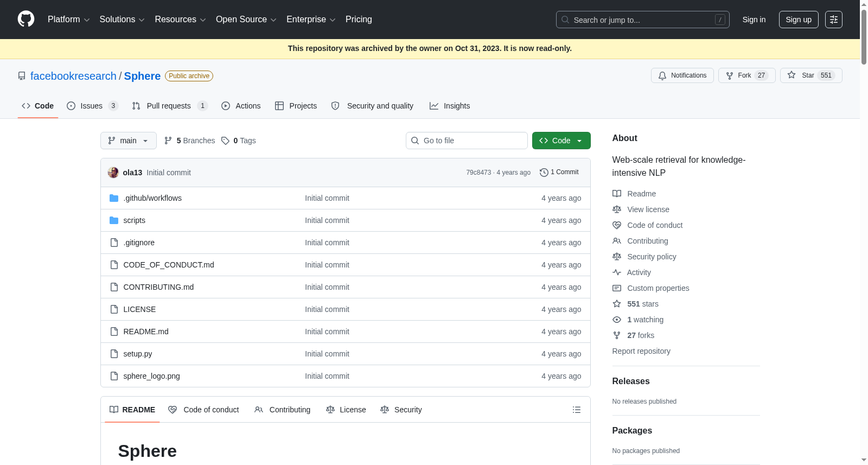Image resolution: width=868 pixels, height=465 pixels.
Task: Select the License tab in file viewer
Action: point(346,410)
